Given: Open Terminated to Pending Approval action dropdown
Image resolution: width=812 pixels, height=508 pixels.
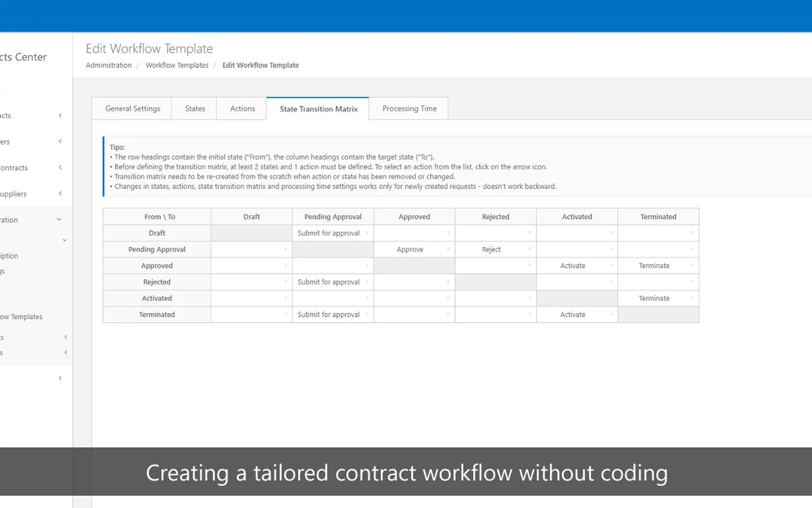Looking at the screenshot, I should (333, 314).
